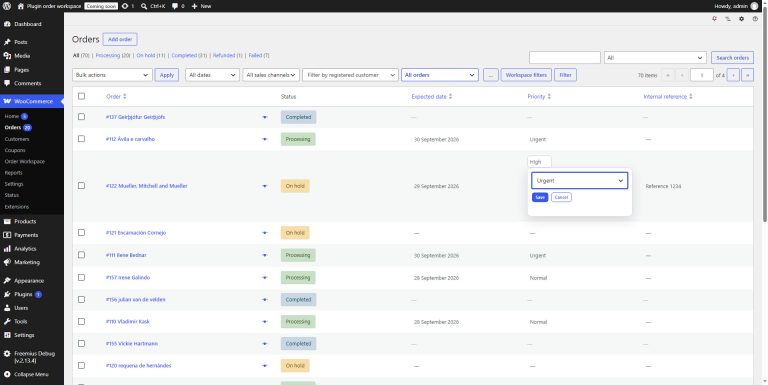Viewport: 768px width, 385px height.
Task: Open the Ctrl+K command search icon
Action: 144,6
